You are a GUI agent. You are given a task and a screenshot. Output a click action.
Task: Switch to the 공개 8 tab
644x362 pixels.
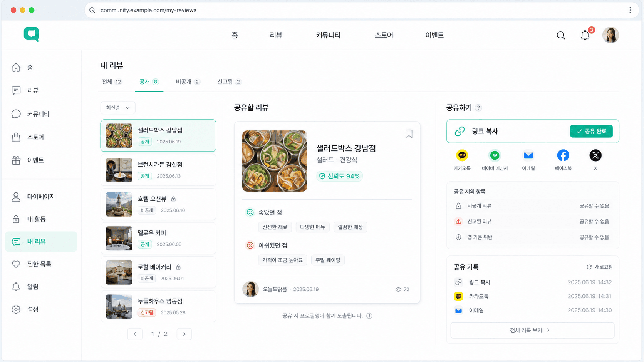149,82
